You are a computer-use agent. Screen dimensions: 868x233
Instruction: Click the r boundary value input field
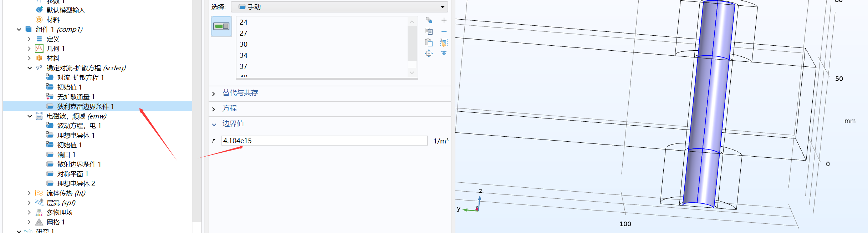coord(324,141)
